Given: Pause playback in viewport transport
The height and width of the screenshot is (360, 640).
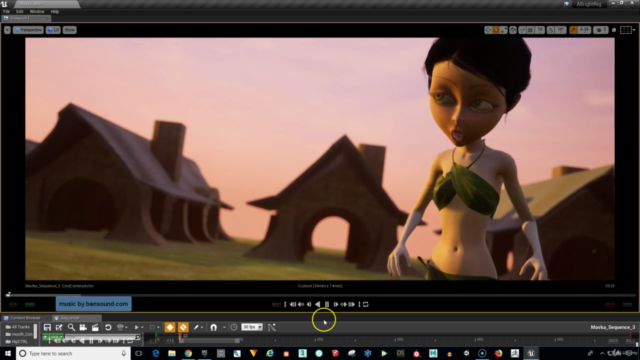Looking at the screenshot, I should pyautogui.click(x=327, y=304).
